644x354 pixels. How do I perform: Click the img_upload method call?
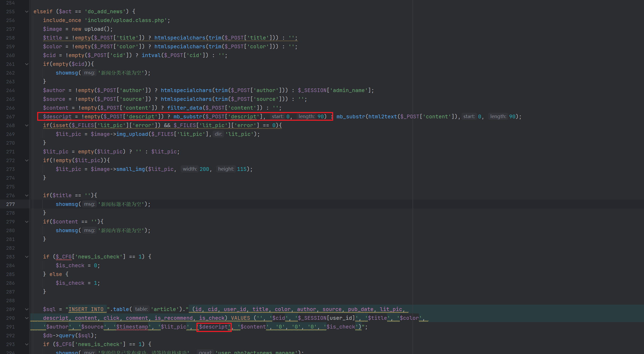point(132,134)
